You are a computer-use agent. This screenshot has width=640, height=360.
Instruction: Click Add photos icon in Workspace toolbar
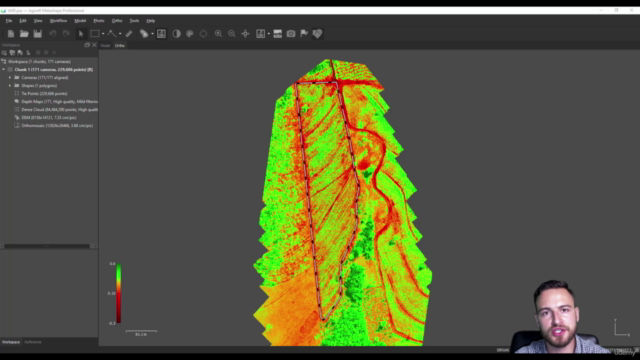(12, 53)
